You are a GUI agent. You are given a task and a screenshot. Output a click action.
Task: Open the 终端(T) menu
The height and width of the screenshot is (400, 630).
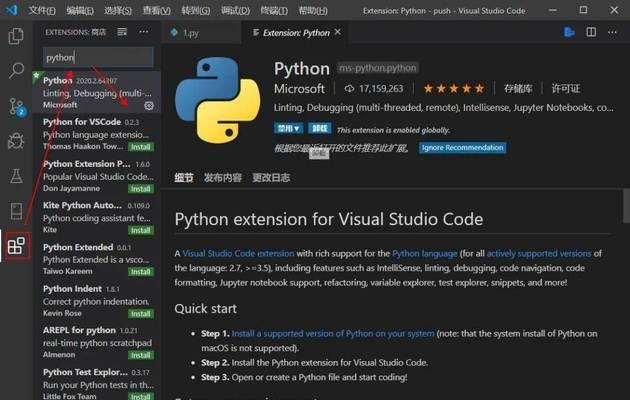(274, 10)
